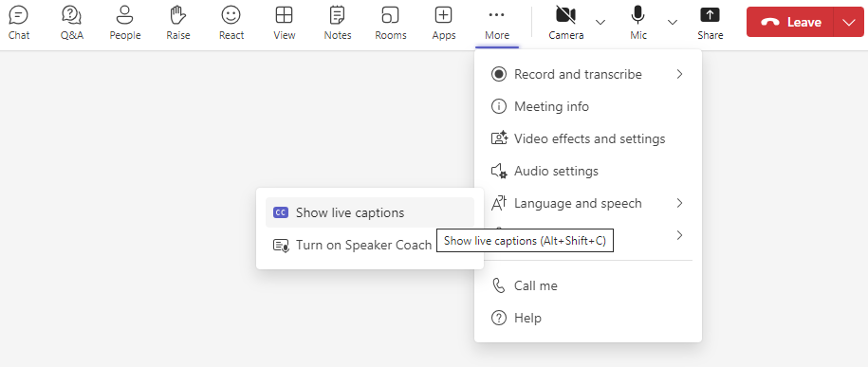This screenshot has height=367, width=868.
Task: Click the Language and speech icon
Action: coord(499,203)
